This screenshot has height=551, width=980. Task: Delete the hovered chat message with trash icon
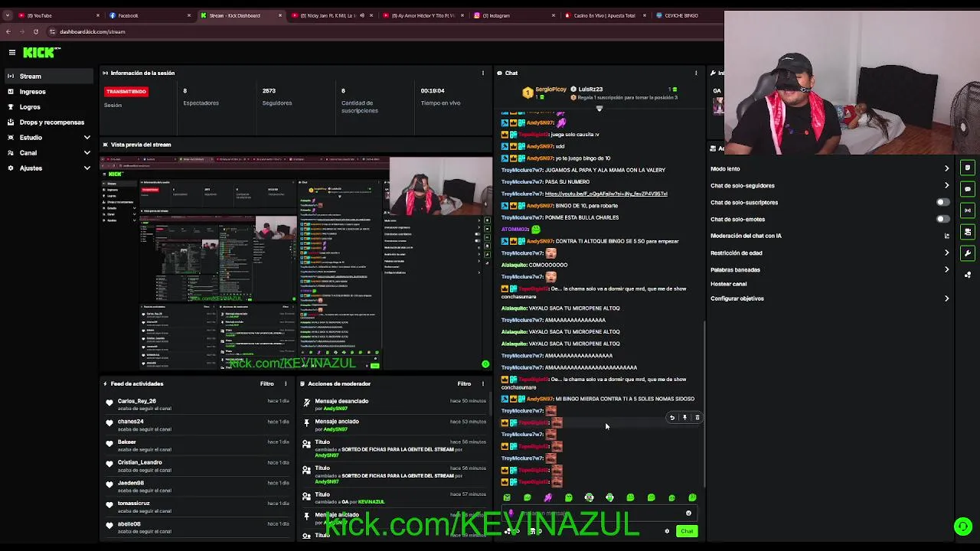click(x=697, y=418)
